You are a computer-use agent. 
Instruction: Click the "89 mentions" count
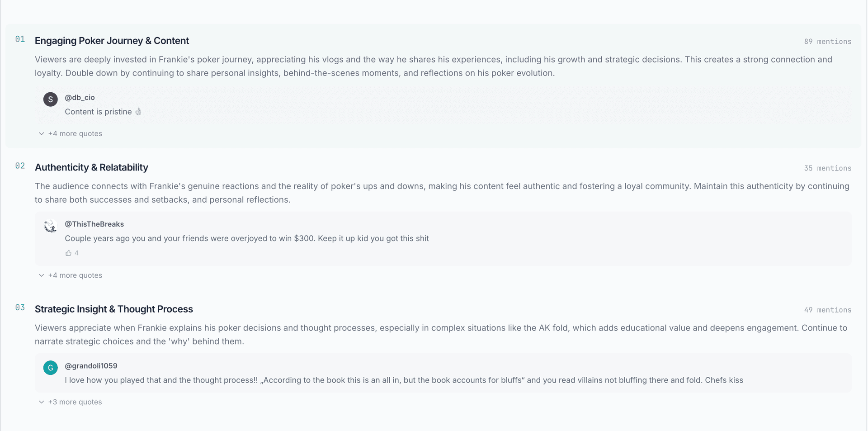pyautogui.click(x=827, y=42)
